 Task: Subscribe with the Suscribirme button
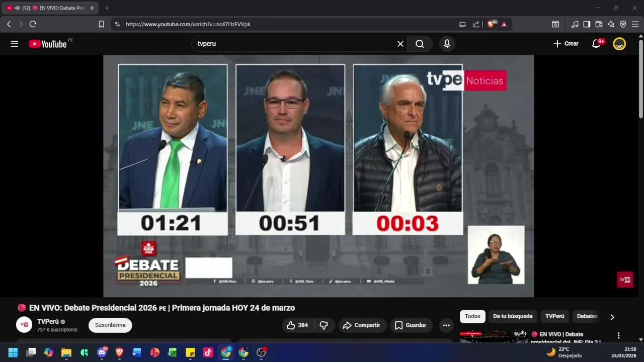110,325
